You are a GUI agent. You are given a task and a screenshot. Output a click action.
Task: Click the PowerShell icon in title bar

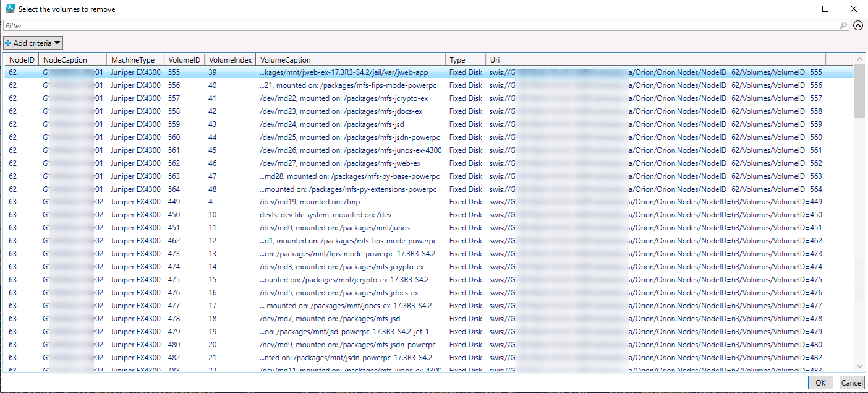click(x=11, y=9)
